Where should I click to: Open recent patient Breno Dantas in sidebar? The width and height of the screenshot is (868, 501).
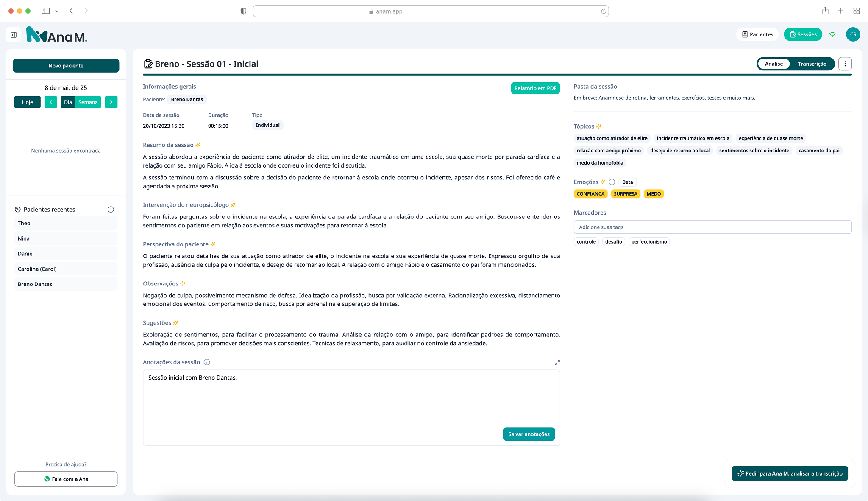(x=66, y=284)
